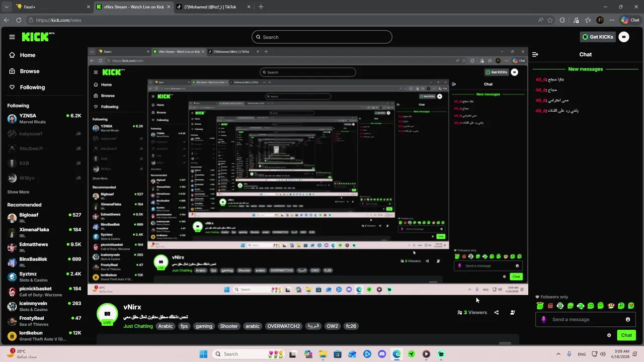Expand Following list with Show More
Screen dimensions: 644x362
point(18,192)
